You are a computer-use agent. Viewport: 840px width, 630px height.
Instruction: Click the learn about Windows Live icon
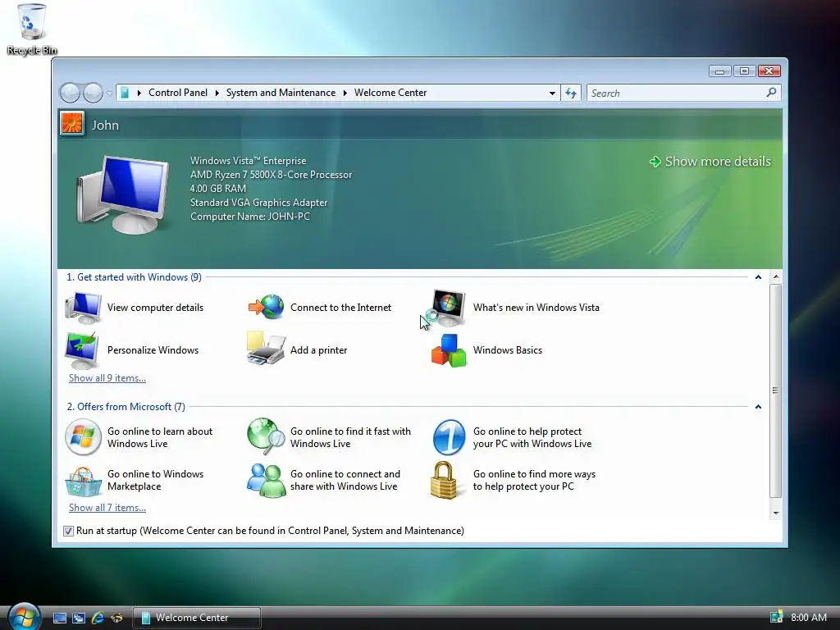pos(83,437)
